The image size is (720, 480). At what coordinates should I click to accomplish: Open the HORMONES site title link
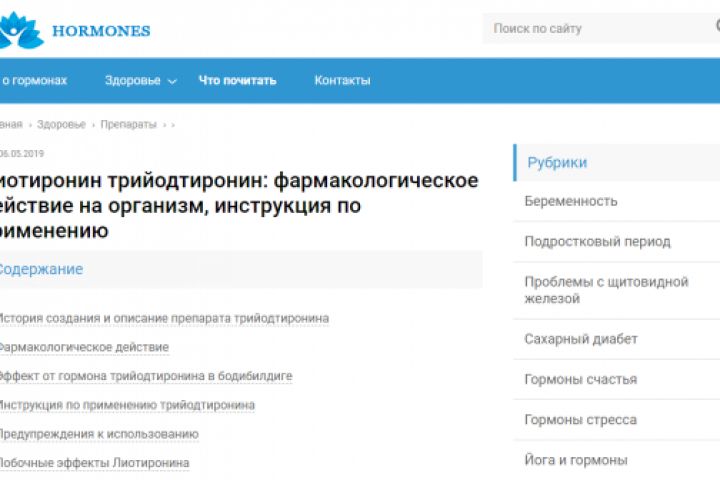[x=101, y=31]
